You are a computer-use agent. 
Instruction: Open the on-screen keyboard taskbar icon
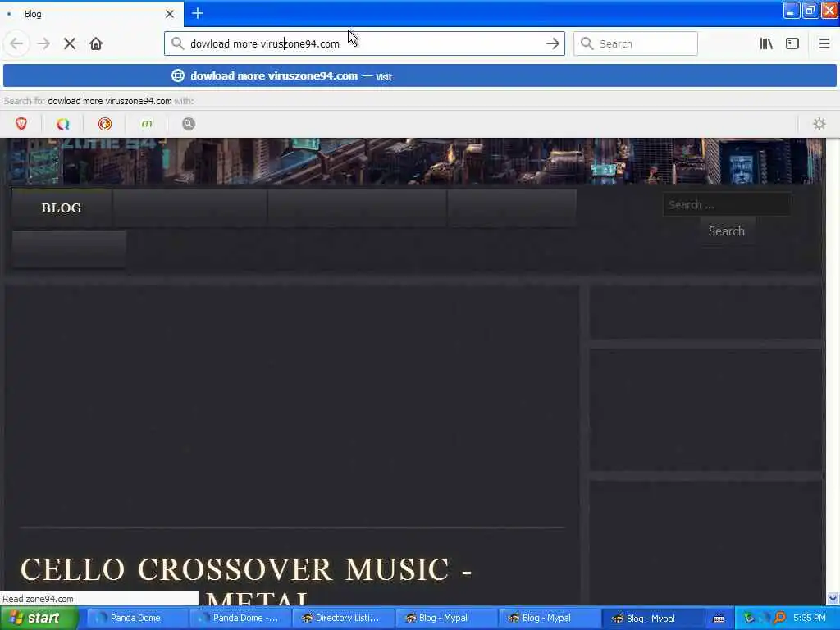coord(719,619)
